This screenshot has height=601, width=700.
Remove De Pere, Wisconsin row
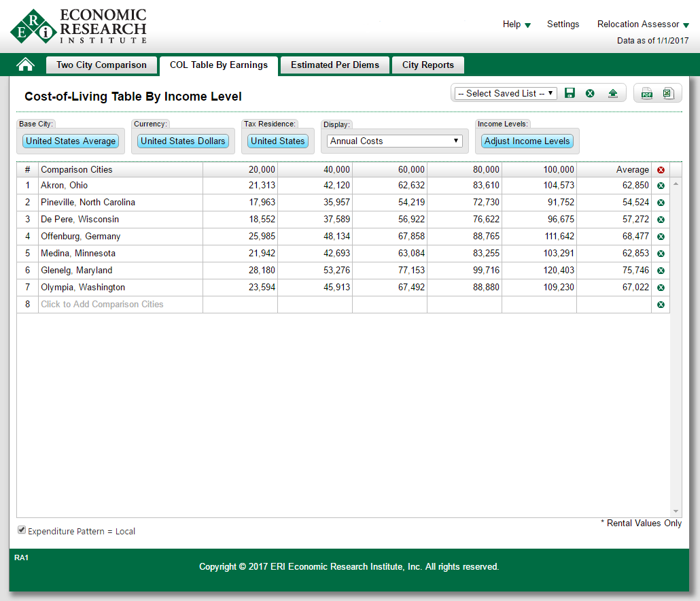(661, 220)
